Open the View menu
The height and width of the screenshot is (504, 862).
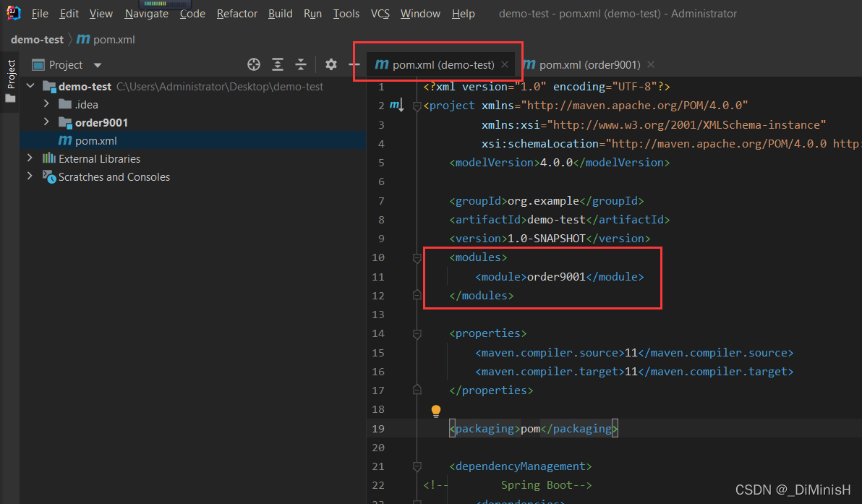[101, 14]
